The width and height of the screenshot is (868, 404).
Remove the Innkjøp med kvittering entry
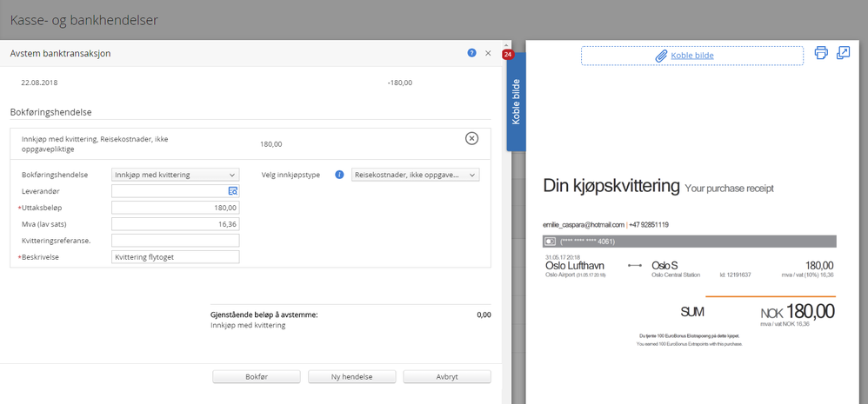pos(471,138)
